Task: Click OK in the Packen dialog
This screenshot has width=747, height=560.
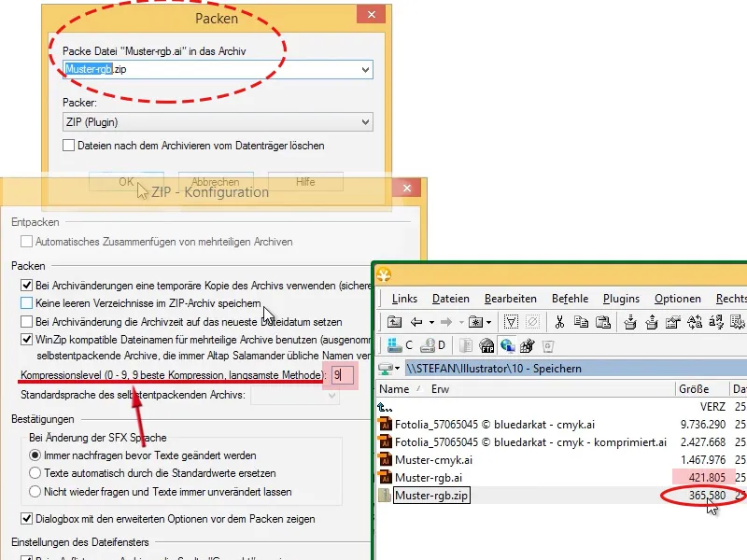Action: 126,182
